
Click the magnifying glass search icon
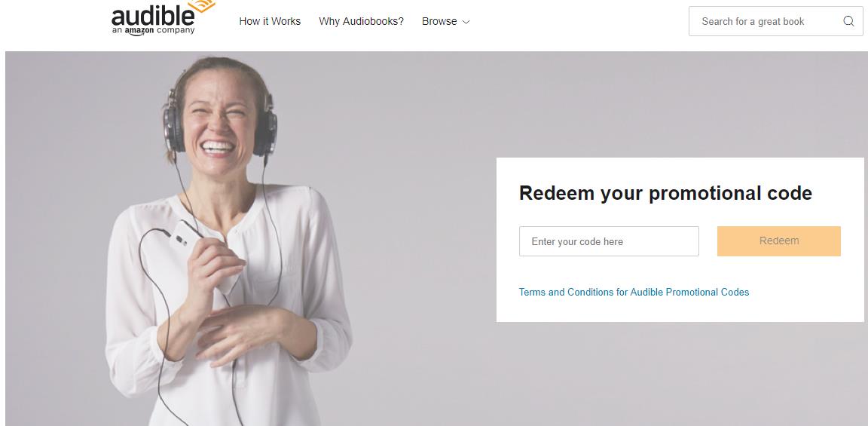pos(848,21)
